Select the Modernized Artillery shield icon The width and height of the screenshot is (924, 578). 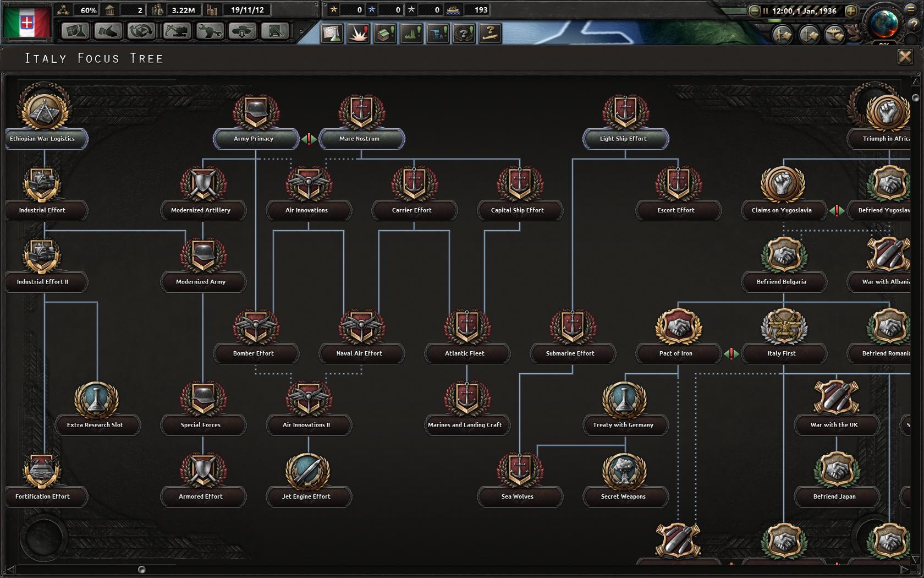(203, 183)
